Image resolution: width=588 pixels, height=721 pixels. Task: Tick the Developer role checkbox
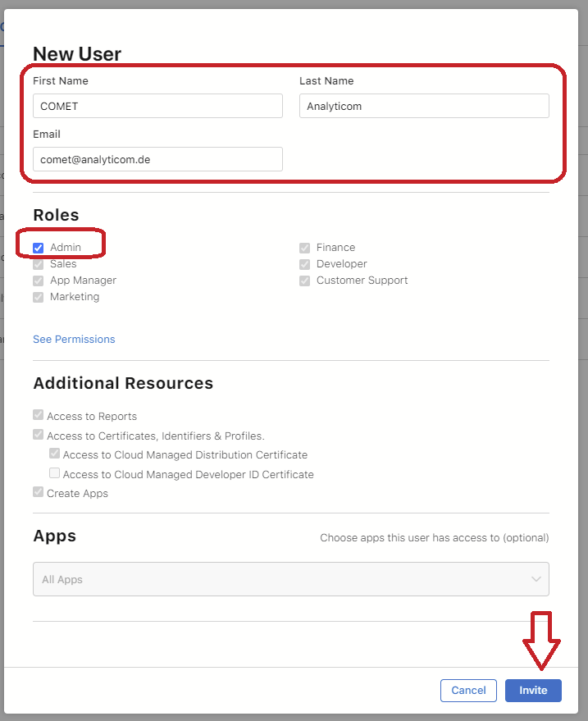pos(305,264)
